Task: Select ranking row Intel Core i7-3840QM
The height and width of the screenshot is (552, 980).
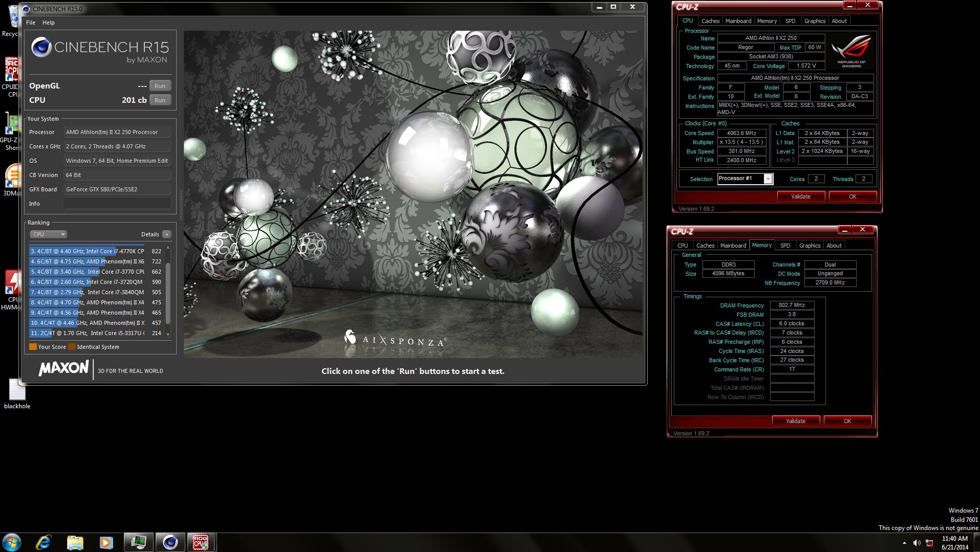Action: (96, 292)
